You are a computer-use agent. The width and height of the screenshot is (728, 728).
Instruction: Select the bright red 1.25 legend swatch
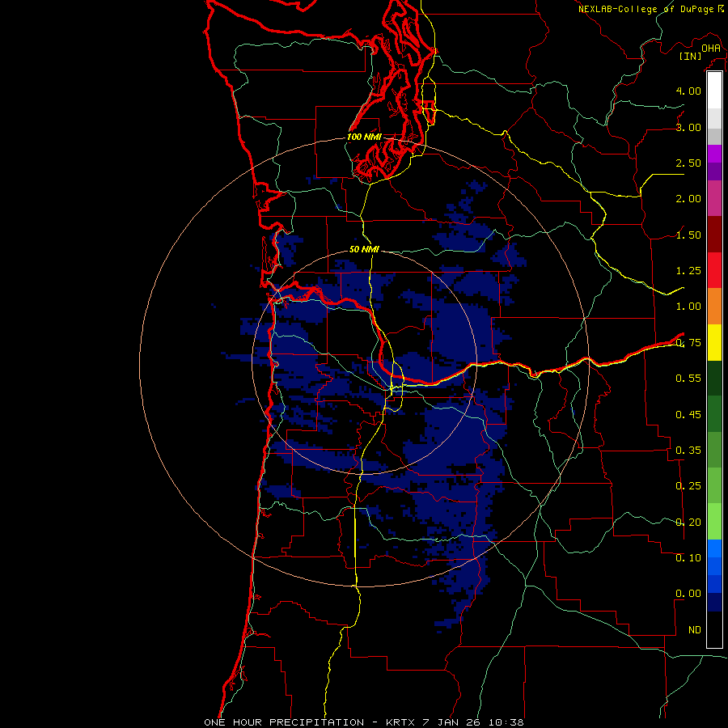pos(714,270)
